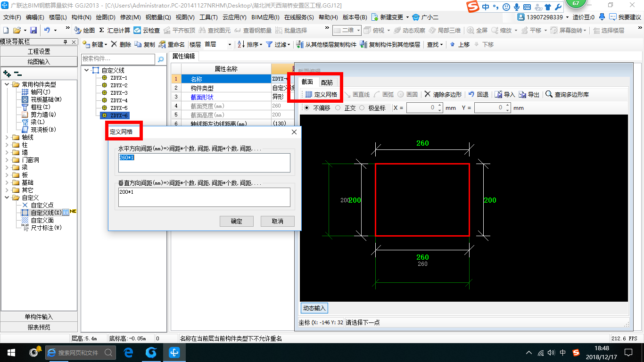The image size is (644, 362).
Task: Open the 二维 view combo box
Action: tap(347, 30)
